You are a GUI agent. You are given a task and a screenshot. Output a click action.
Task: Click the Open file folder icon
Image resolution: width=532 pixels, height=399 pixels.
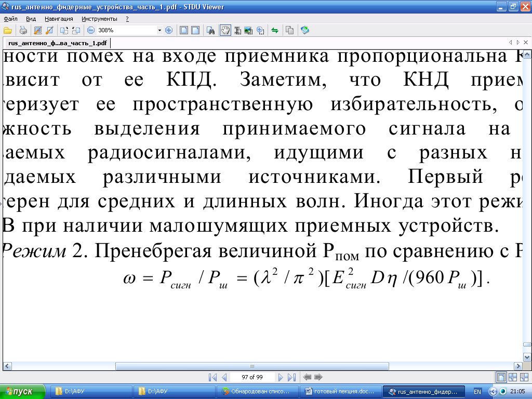point(7,30)
